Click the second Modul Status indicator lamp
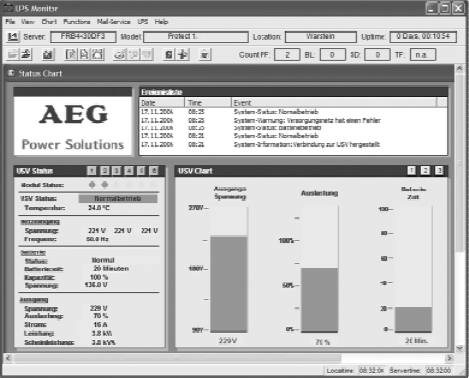 105,185
